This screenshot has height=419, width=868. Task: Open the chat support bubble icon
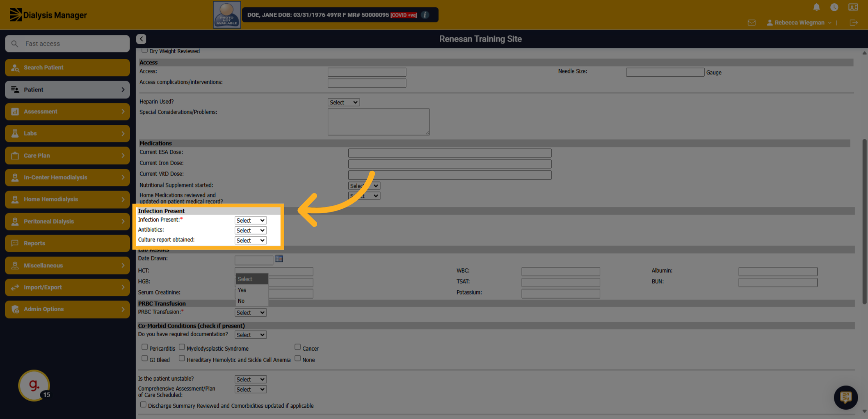click(846, 397)
